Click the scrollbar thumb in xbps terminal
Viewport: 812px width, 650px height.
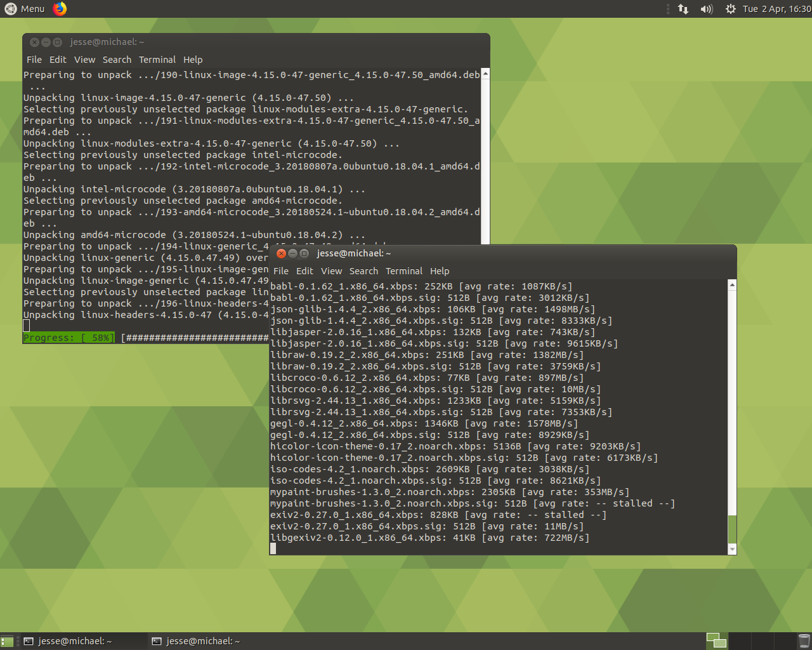732,529
